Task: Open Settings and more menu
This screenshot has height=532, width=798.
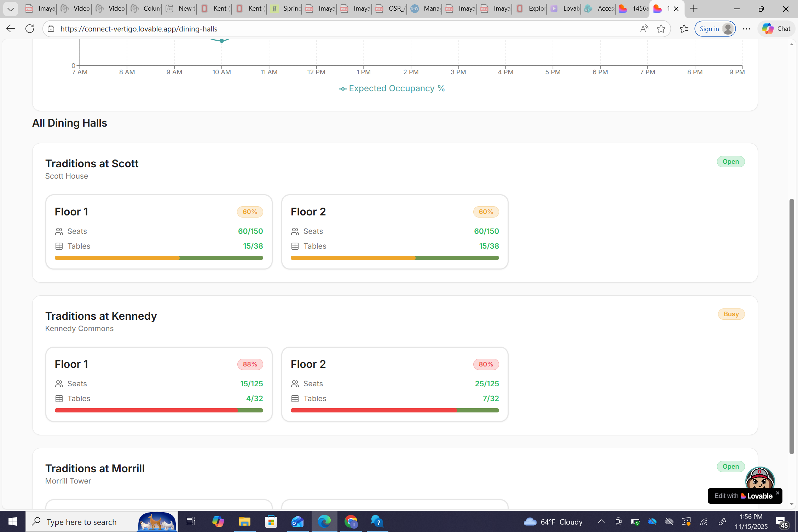Action: (746, 29)
